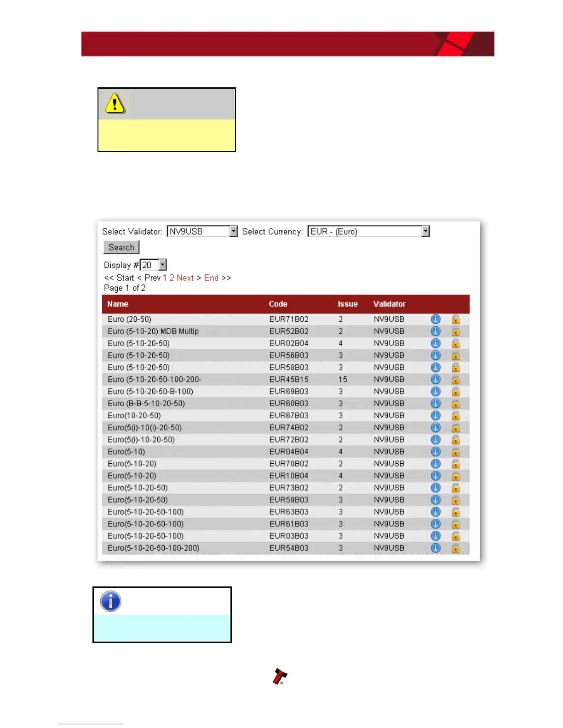Click lock icon for EUR45B15 issue 15
The height and width of the screenshot is (728, 563).
(x=455, y=379)
